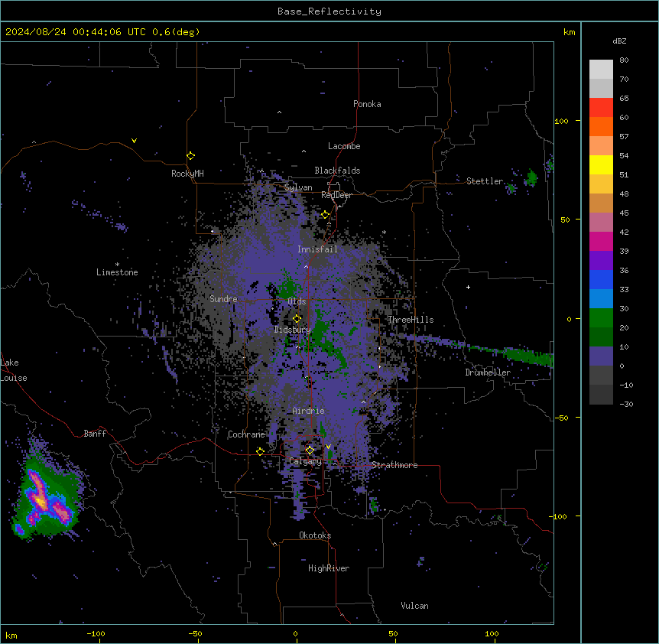Click the yellow V marker northwest of RockyMH
Viewport: 659px width, 644px height.
tap(134, 141)
